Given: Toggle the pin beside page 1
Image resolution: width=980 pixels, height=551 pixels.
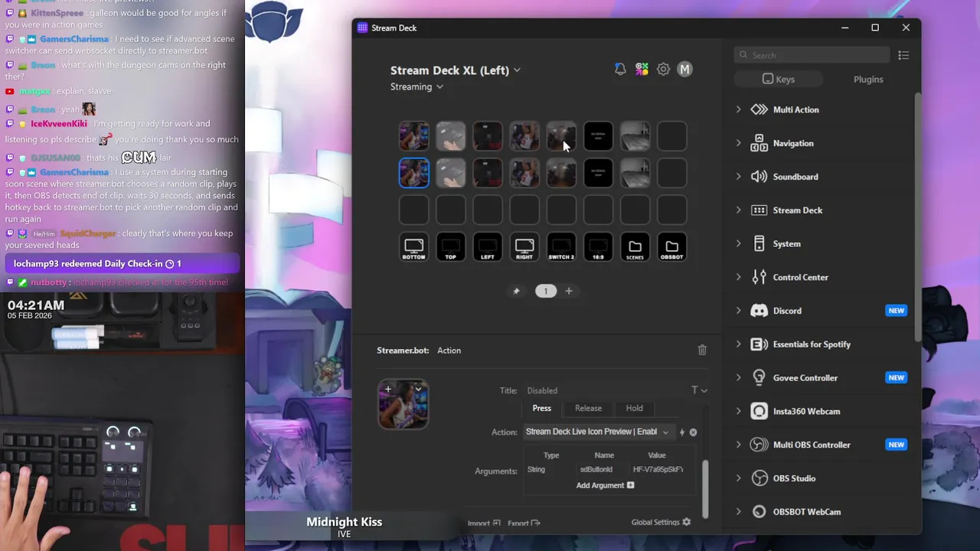Looking at the screenshot, I should (x=516, y=291).
